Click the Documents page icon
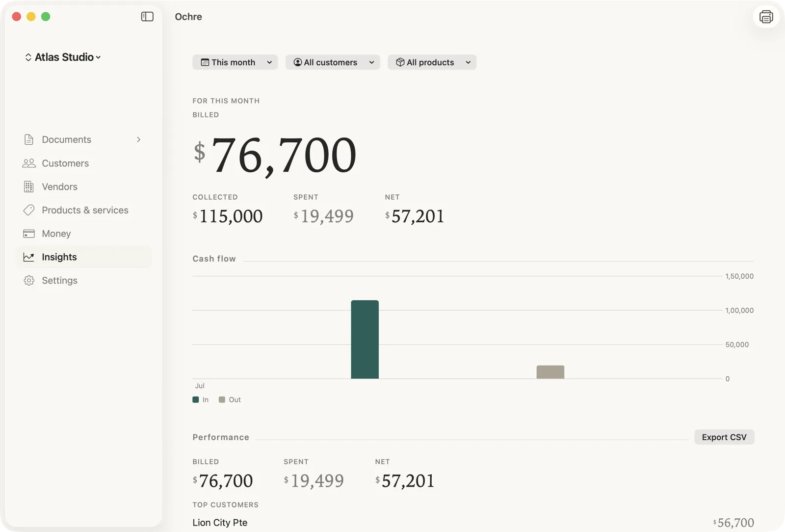Image resolution: width=785 pixels, height=532 pixels. click(x=29, y=139)
